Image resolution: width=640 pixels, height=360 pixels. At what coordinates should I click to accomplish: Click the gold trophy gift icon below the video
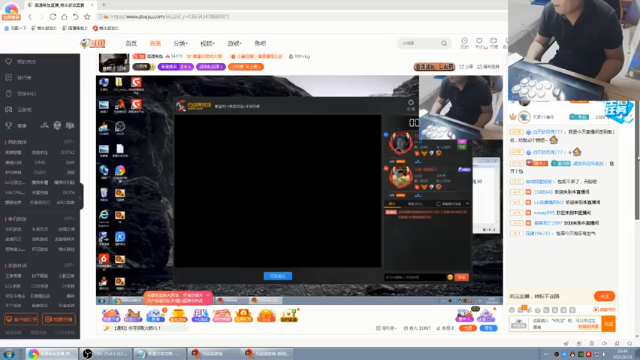coord(178,315)
